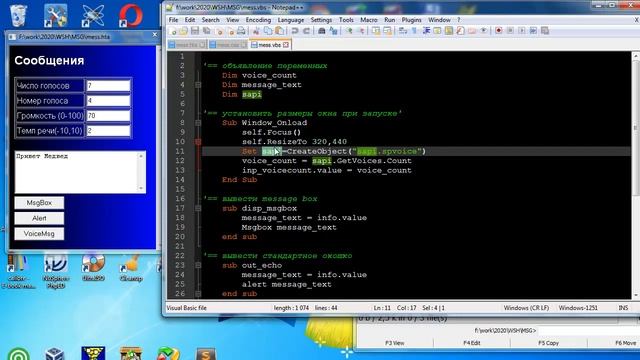Toggle the fold marker at line 4
Screen dimensions: 640x360
[x=198, y=85]
